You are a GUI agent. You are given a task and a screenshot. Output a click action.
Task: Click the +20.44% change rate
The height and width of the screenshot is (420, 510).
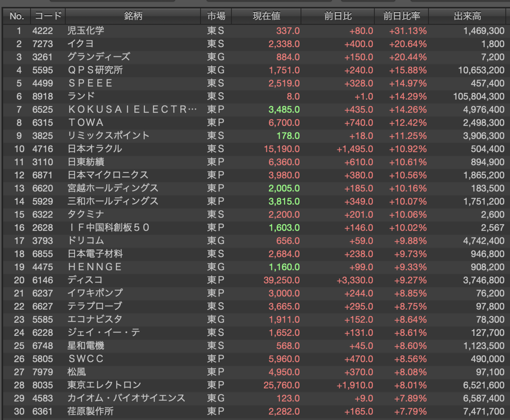[408, 57]
